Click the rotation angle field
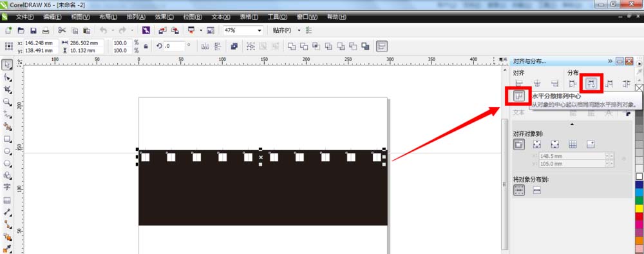This screenshot has height=254, width=644. pos(174,46)
